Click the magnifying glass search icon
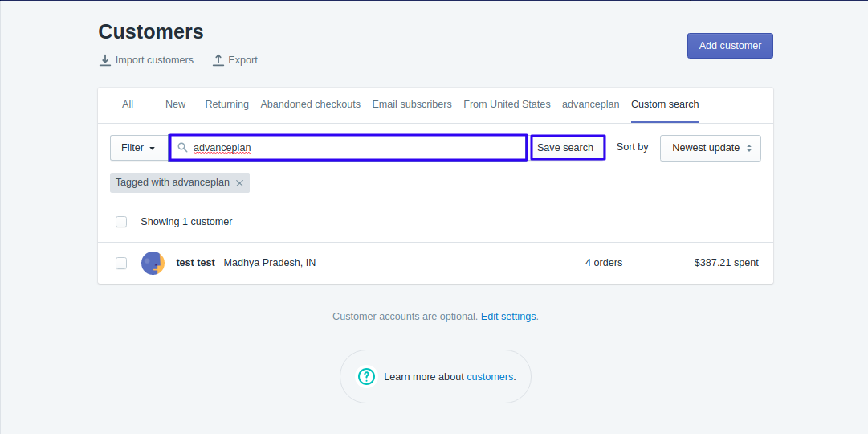Viewport: 868px width, 434px height. 183,148
